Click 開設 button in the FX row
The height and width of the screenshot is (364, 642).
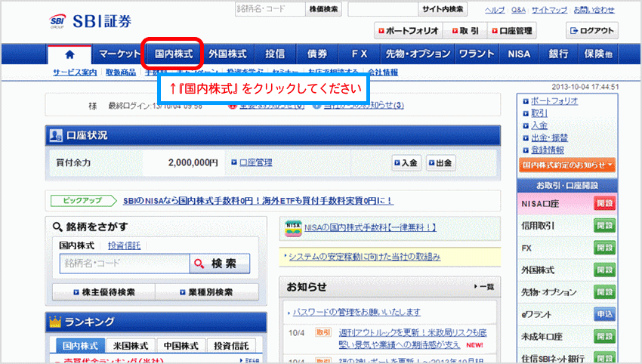(x=605, y=248)
